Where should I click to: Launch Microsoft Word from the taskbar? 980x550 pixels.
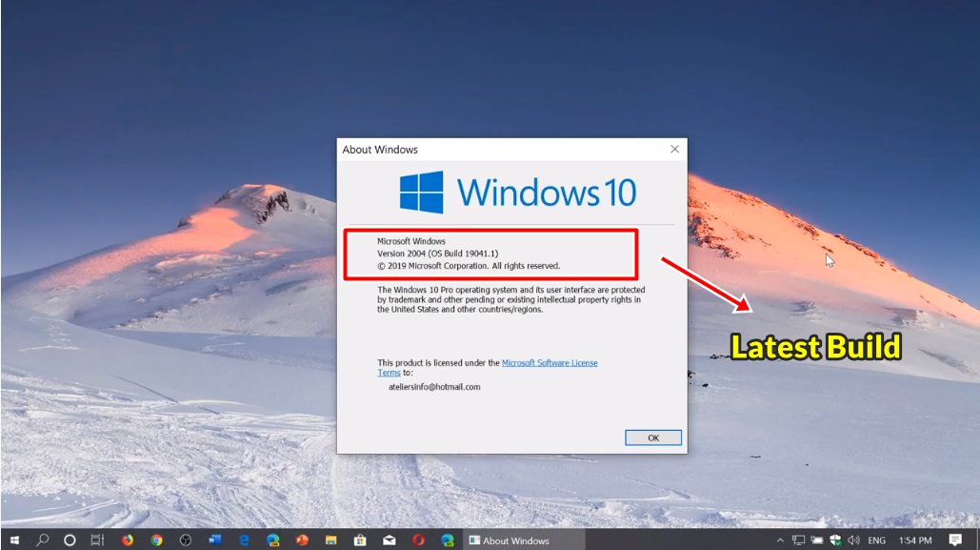click(x=214, y=540)
